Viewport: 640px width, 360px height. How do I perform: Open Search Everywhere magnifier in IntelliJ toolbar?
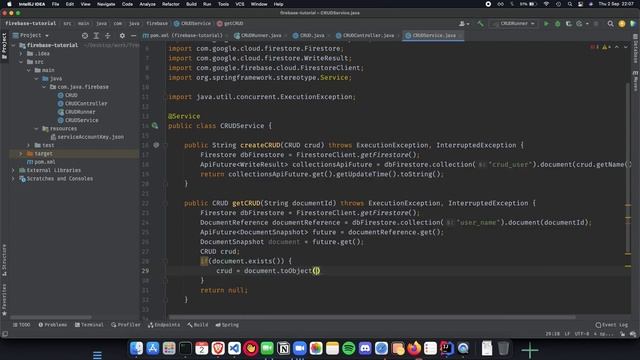(x=610, y=24)
